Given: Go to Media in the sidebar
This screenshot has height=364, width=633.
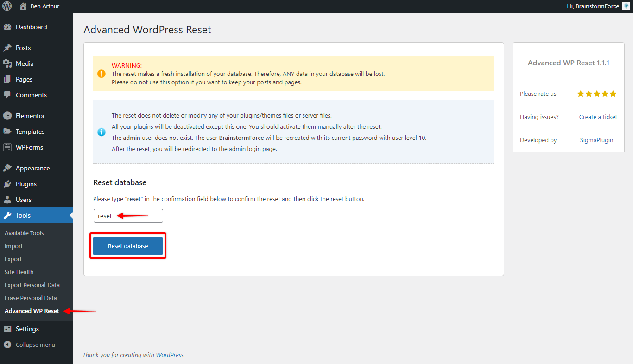Looking at the screenshot, I should 25,63.
